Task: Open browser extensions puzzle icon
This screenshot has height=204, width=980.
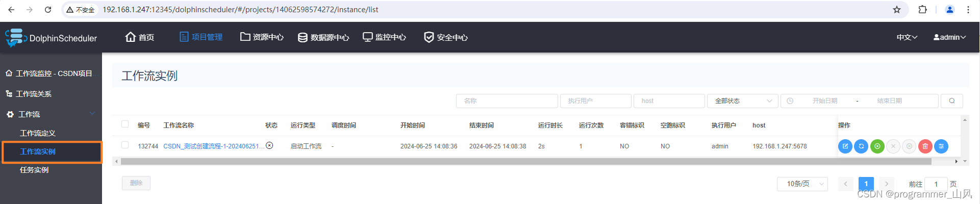Action: 923,10
